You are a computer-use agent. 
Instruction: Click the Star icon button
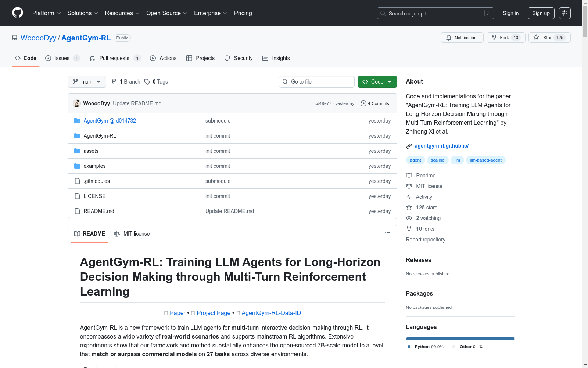click(536, 38)
